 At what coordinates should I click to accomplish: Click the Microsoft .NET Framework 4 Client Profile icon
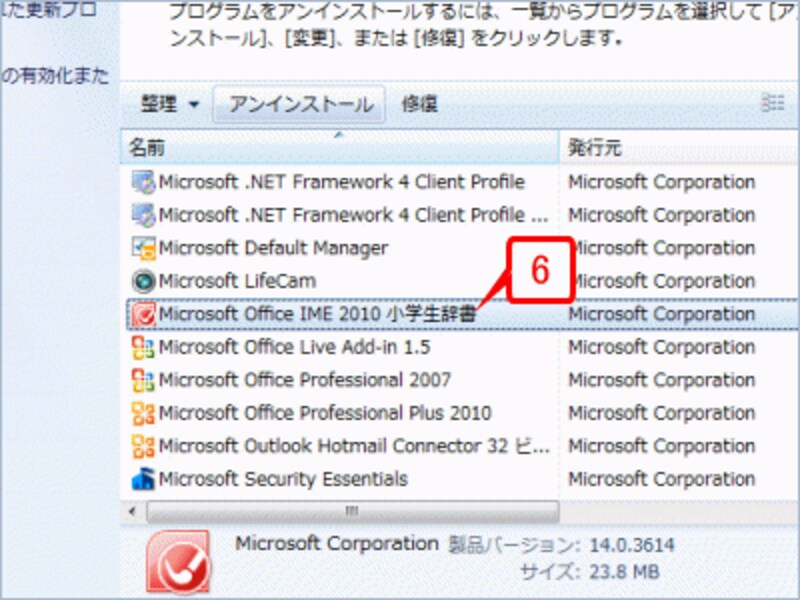tap(143, 183)
